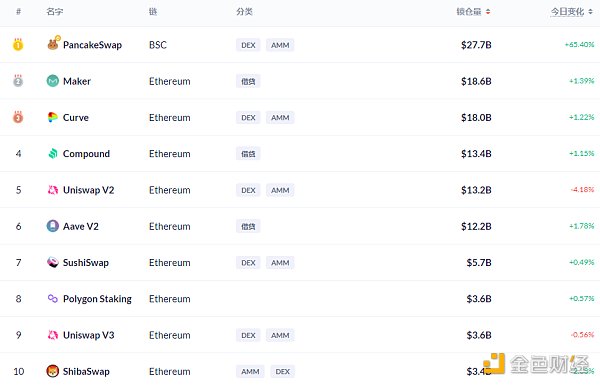Sort by the 今日变化 column arrows
Image resolution: width=600 pixels, height=385 pixels.
[590, 12]
